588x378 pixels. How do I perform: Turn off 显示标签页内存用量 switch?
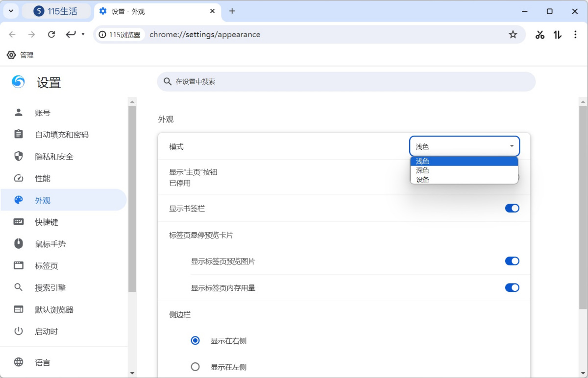coord(512,288)
